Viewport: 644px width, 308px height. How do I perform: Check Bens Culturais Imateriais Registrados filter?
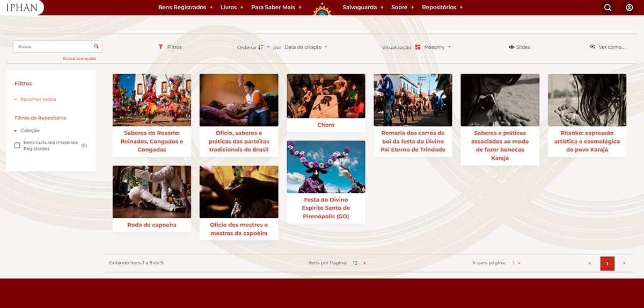point(17,146)
